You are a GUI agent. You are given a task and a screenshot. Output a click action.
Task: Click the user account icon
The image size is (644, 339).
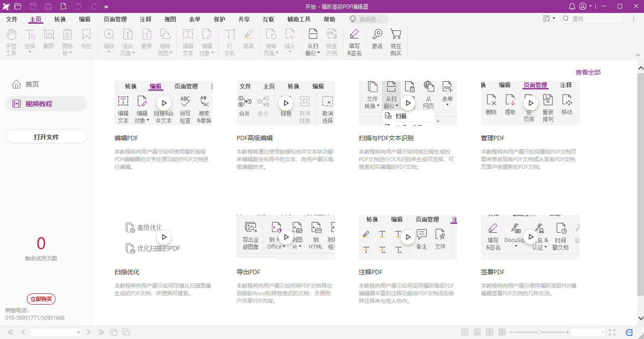point(583,6)
